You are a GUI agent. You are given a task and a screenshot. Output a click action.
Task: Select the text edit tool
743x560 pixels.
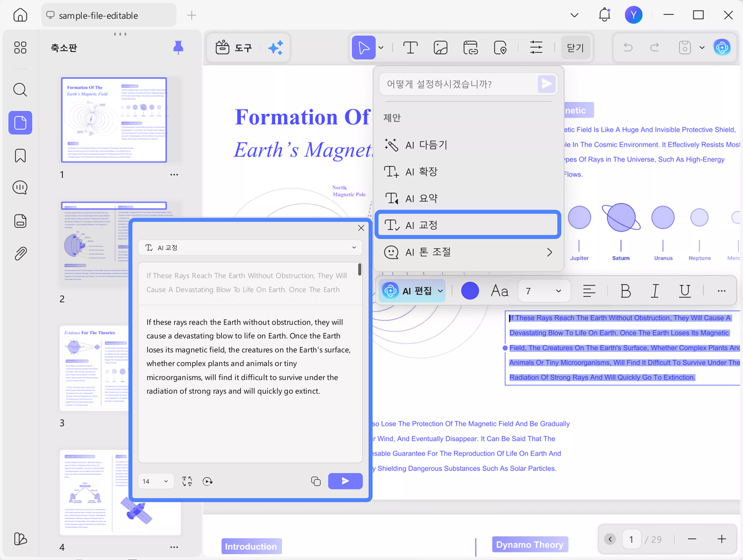tap(410, 48)
